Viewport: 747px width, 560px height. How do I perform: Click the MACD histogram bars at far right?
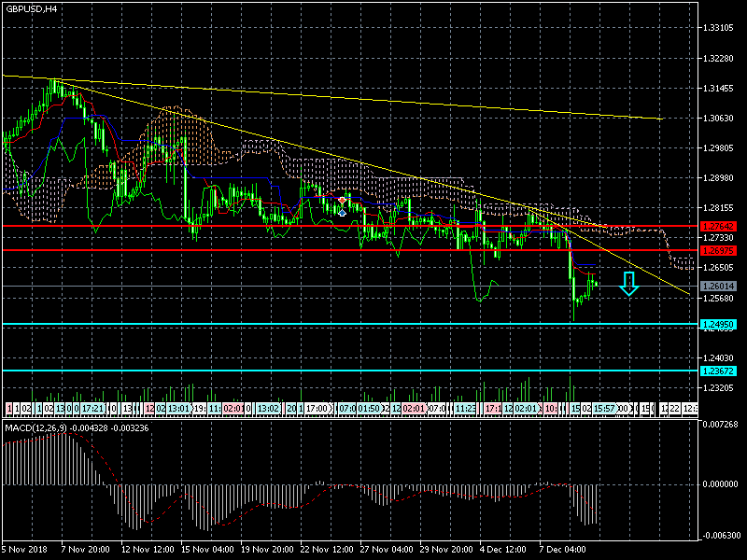(x=588, y=502)
